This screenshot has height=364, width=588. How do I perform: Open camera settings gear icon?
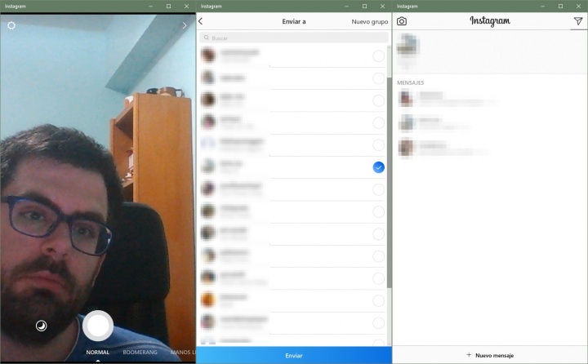click(x=11, y=25)
